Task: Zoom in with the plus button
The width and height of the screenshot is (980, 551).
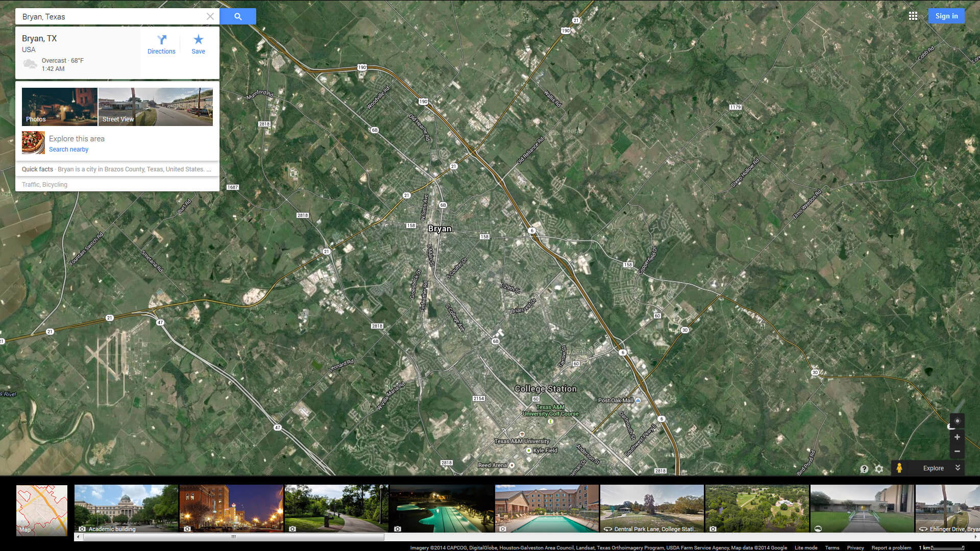Action: pyautogui.click(x=957, y=437)
